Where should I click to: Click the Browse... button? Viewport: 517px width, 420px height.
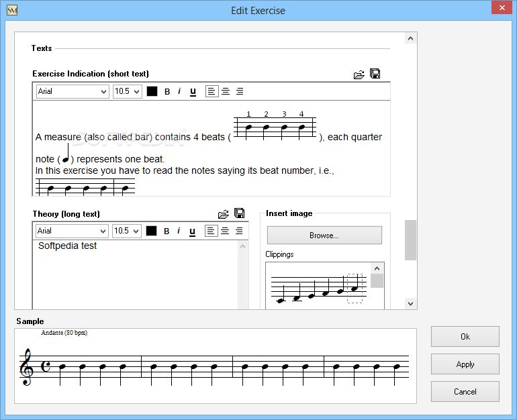324,235
